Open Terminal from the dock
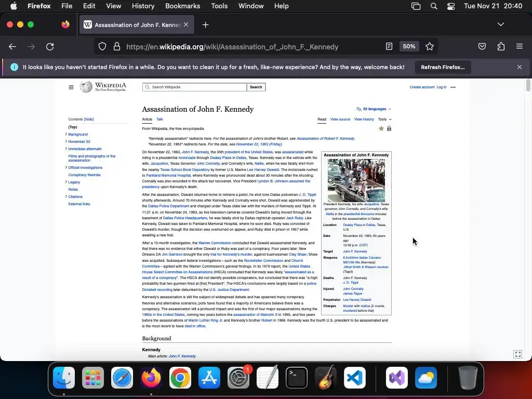This screenshot has height=399, width=532. [x=297, y=378]
